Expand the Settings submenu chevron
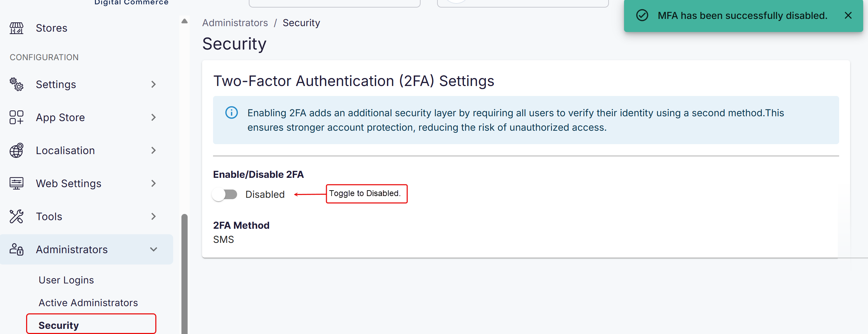This screenshot has height=334, width=868. click(x=154, y=84)
